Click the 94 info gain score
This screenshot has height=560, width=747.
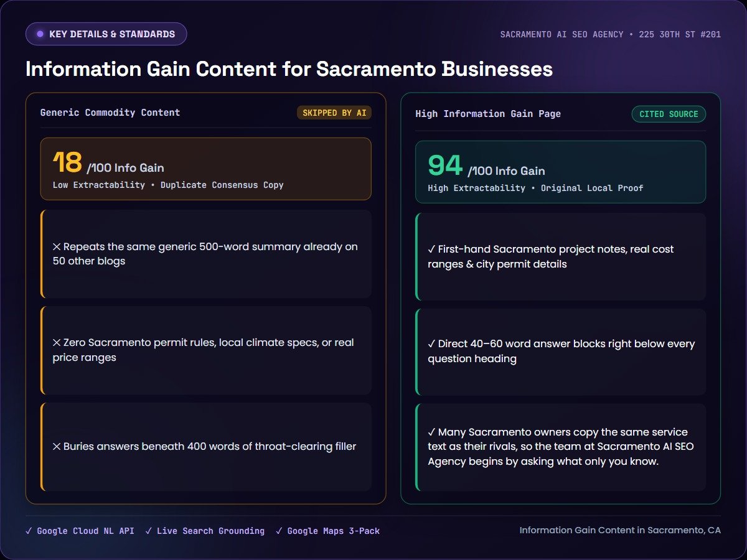coord(445,166)
